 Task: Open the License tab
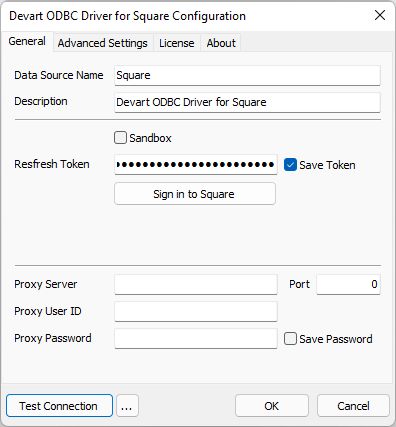coord(177,43)
